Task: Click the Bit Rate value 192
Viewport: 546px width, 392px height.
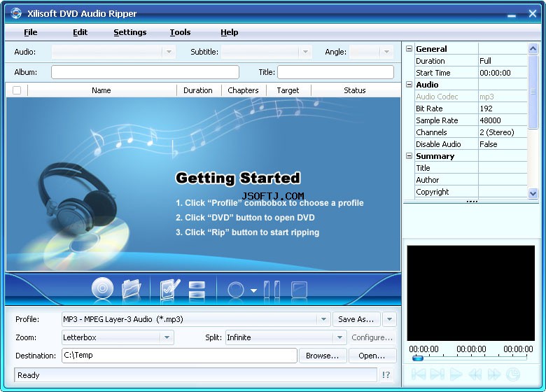Action: 503,108
